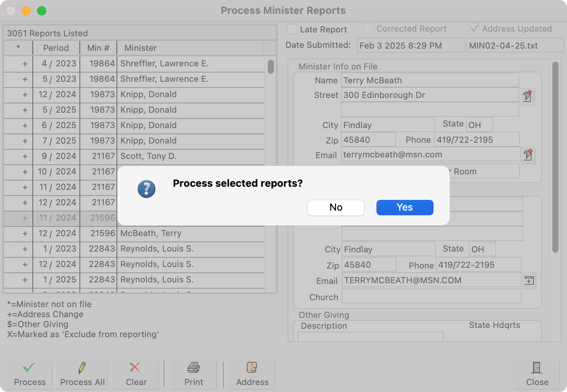
Task: Click the edit pencil icon beside Street field
Action: [528, 96]
